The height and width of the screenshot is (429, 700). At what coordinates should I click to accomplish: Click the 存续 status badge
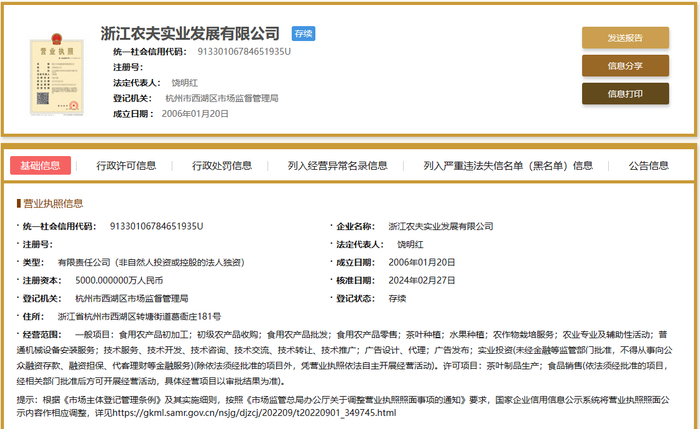point(304,33)
